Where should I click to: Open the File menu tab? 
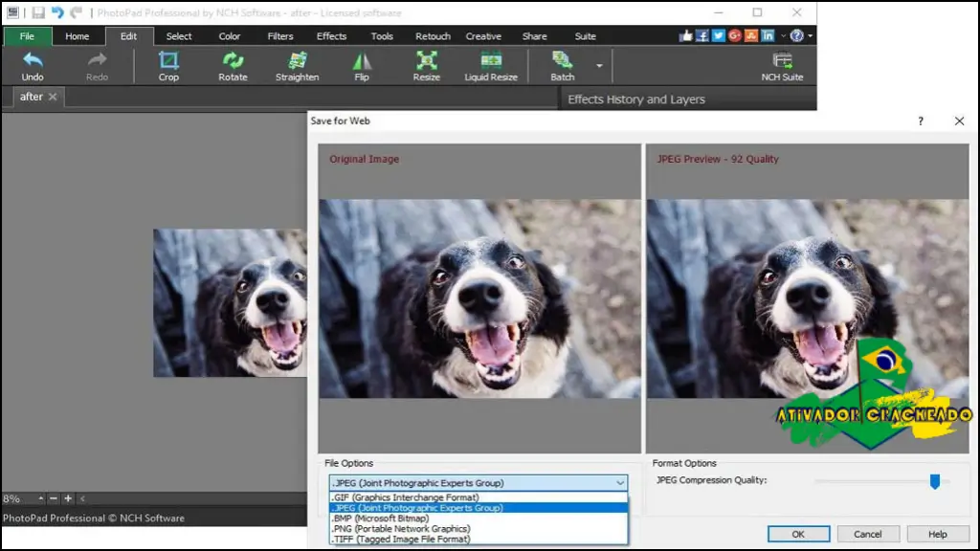tap(27, 36)
